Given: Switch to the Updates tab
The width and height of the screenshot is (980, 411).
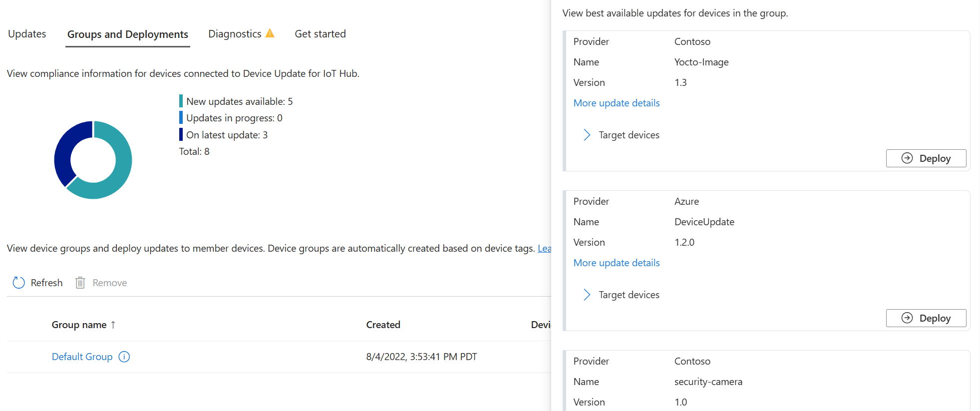Looking at the screenshot, I should click(27, 34).
